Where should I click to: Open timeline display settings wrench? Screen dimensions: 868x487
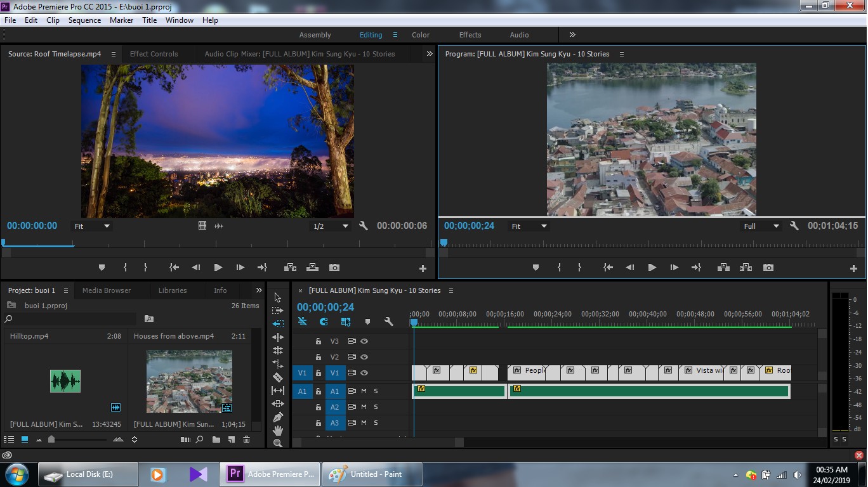pyautogui.click(x=389, y=321)
